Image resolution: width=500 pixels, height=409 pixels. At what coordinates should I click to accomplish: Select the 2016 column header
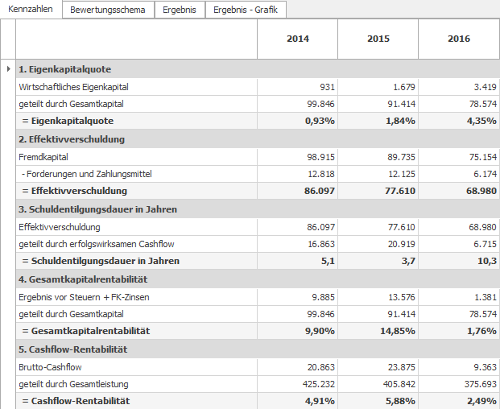tap(459, 39)
